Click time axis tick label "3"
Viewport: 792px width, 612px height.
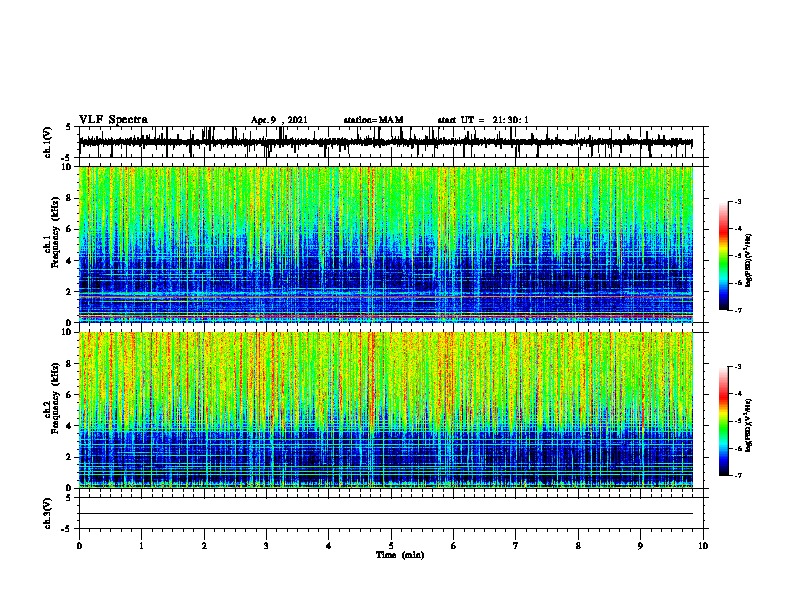(266, 546)
